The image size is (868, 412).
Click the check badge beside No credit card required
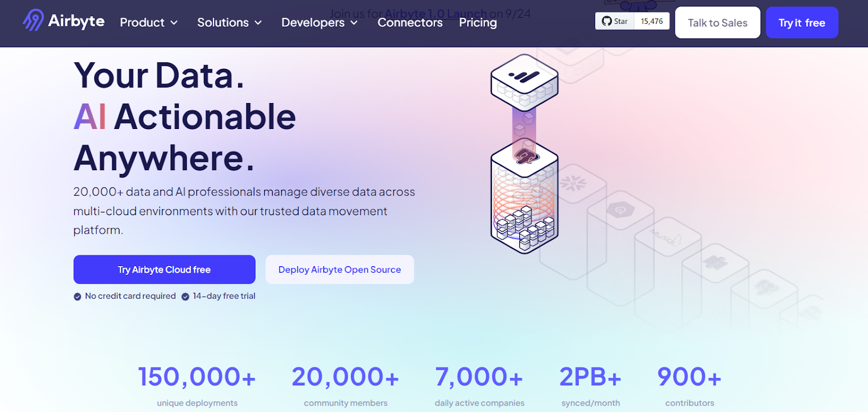78,297
